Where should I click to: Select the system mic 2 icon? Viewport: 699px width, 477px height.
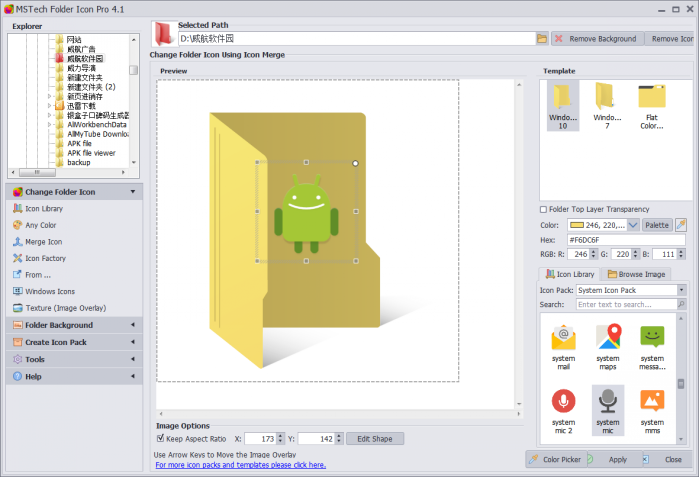(x=563, y=411)
